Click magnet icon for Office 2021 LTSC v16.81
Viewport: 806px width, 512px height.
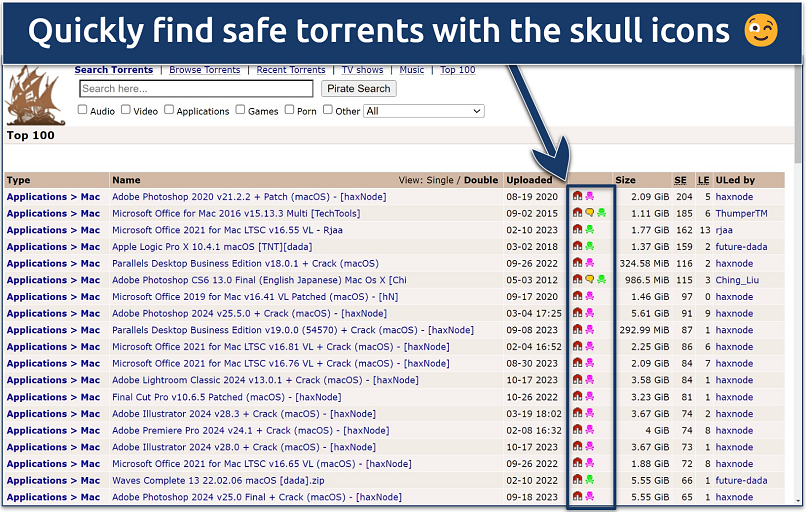pos(577,346)
